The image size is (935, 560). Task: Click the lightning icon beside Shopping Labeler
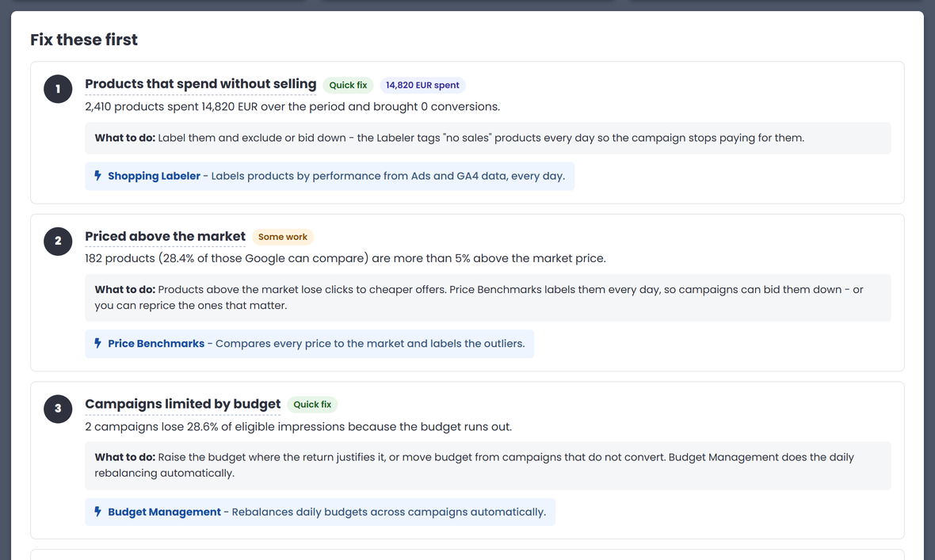point(97,176)
